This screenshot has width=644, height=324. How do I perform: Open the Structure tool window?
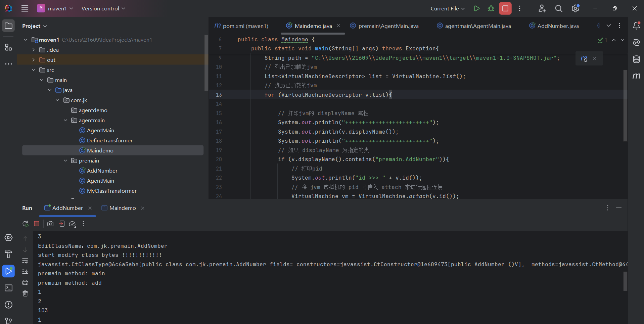[8, 47]
